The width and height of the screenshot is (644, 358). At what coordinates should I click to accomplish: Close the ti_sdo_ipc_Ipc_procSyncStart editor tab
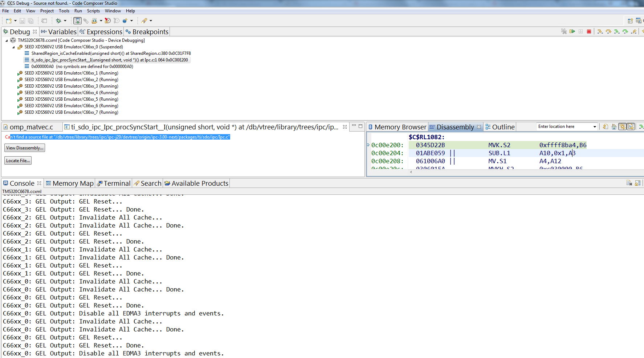pos(345,127)
